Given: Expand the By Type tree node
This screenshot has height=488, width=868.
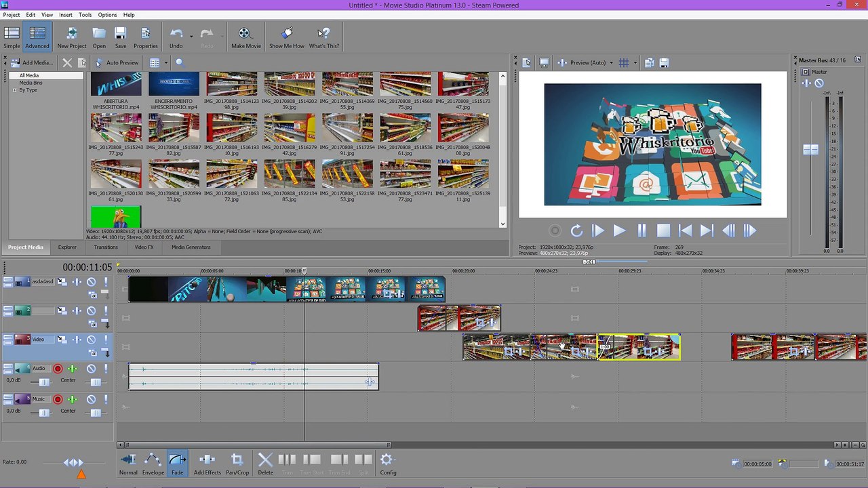Looking at the screenshot, I should point(14,90).
